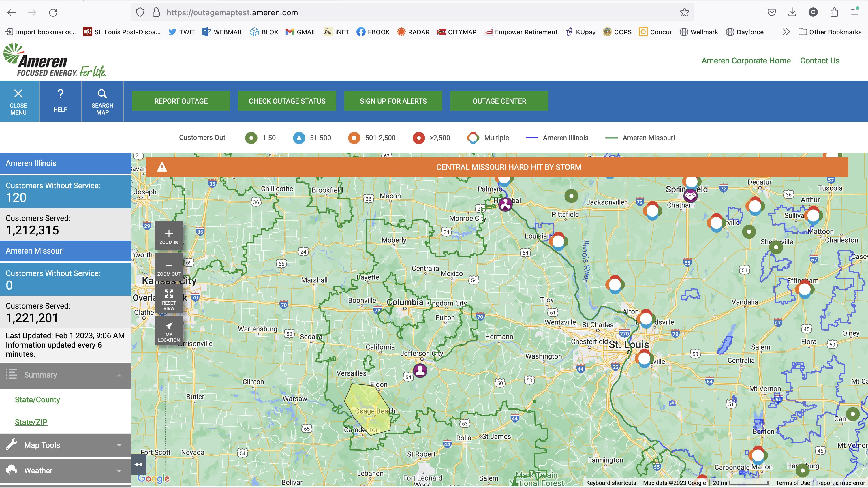Bookmark this page with the star icon
Screen dimensions: 868x488
(x=684, y=12)
